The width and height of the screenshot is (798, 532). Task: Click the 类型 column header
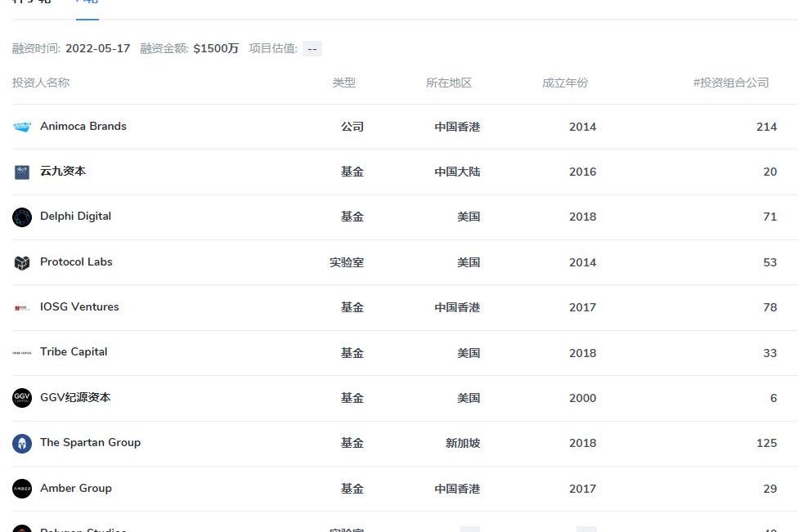344,83
